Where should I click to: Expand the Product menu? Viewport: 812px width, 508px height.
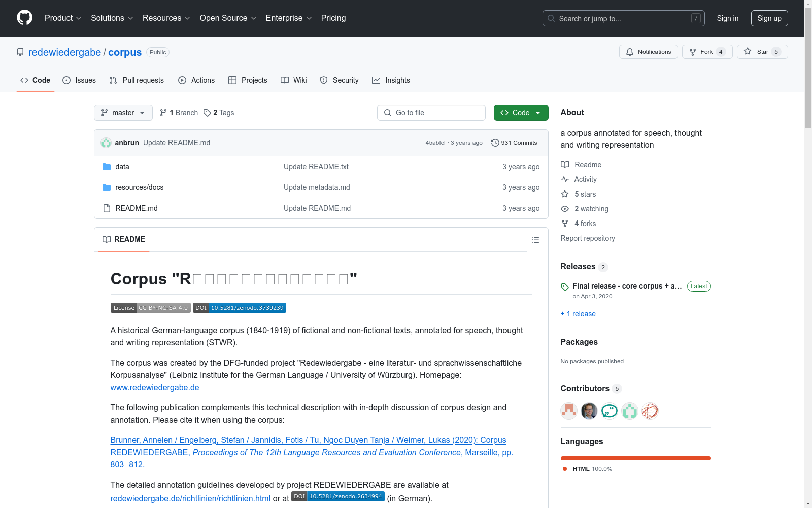tap(63, 18)
